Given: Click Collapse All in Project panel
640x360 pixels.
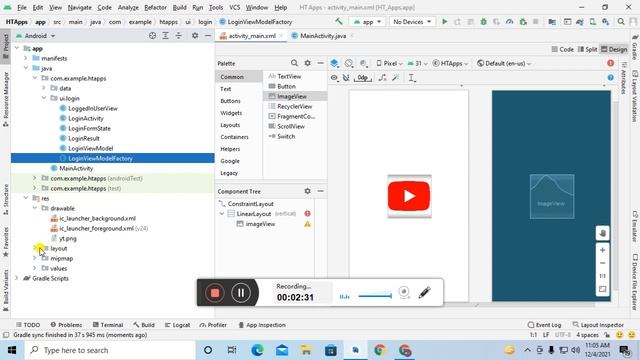Looking at the screenshot, I should pos(179,36).
